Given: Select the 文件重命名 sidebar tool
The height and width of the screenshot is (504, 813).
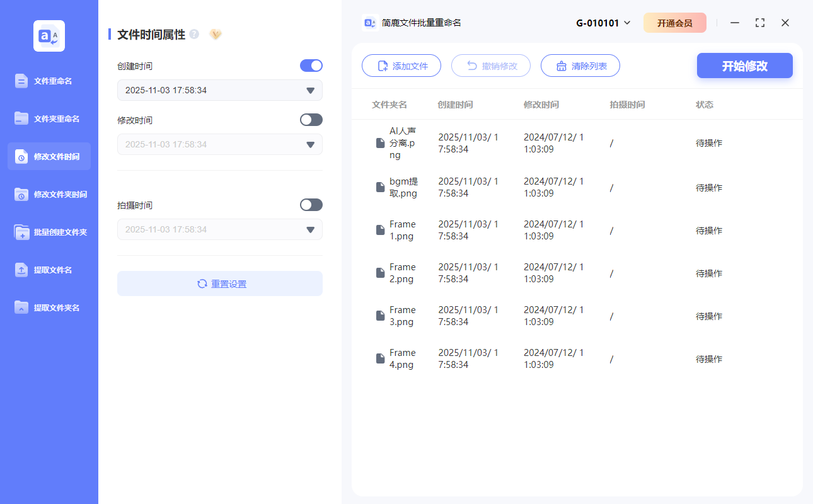Looking at the screenshot, I should click(49, 81).
